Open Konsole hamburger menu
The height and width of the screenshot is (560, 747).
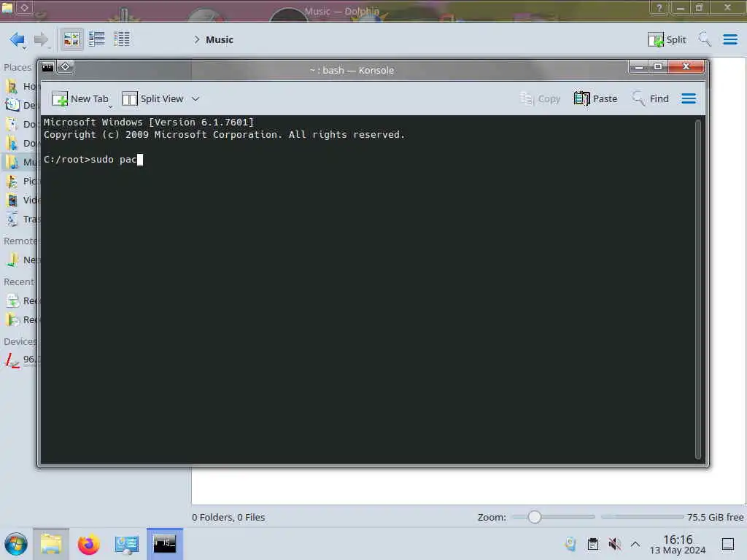pos(689,99)
